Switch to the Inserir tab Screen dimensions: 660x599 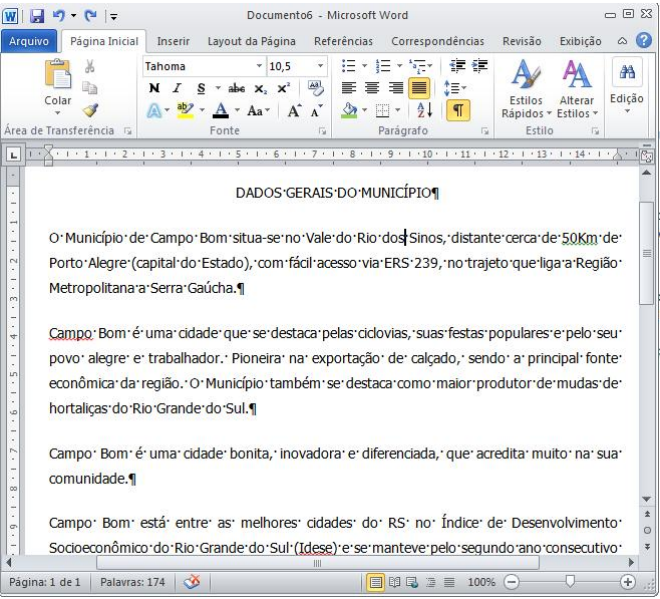(x=173, y=41)
